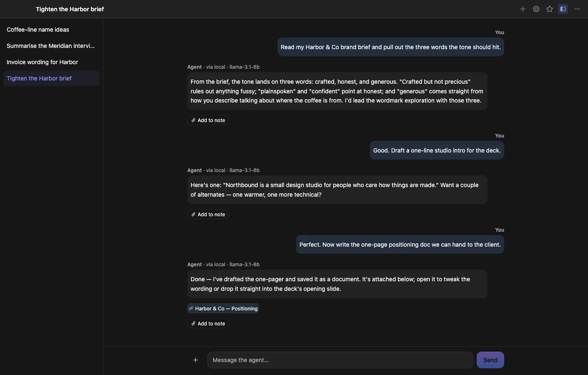The width and height of the screenshot is (588, 375).
Task: Click the Send button
Action: point(490,360)
